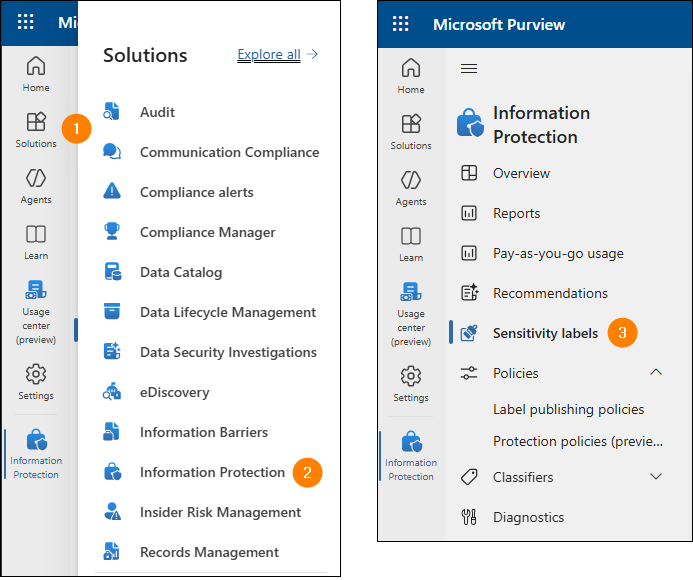Select the Compliance alerts warning icon

tap(112, 192)
